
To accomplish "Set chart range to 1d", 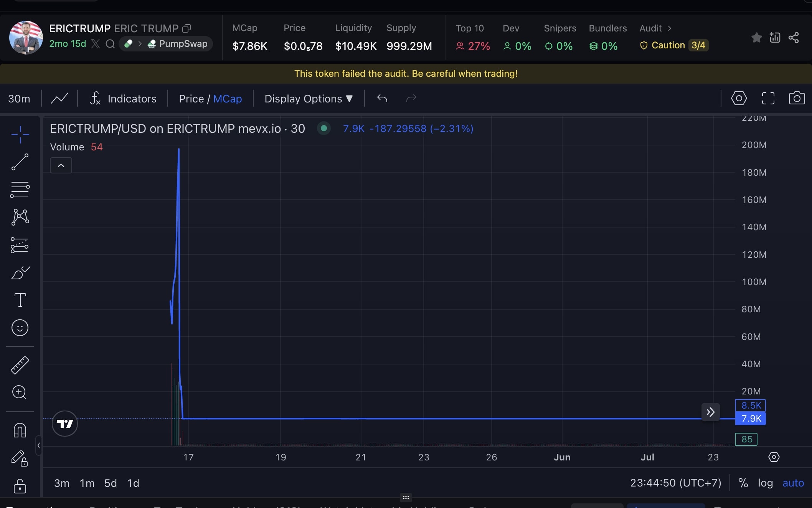I will tap(133, 483).
